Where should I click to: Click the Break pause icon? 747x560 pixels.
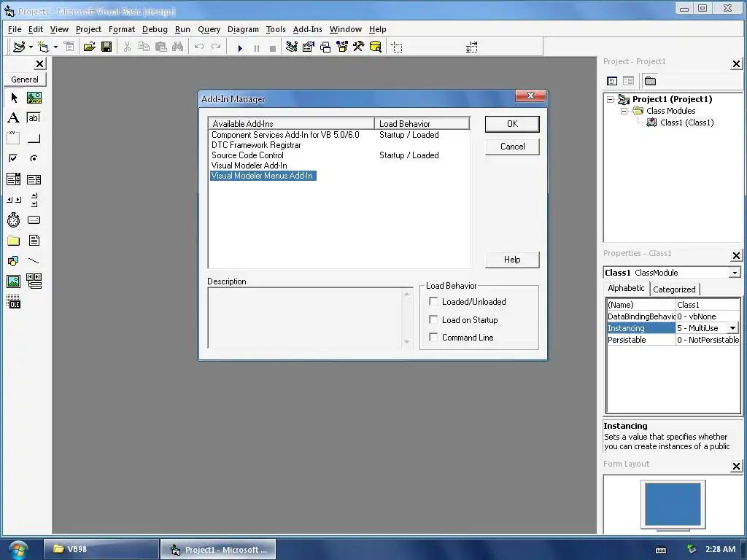[256, 48]
